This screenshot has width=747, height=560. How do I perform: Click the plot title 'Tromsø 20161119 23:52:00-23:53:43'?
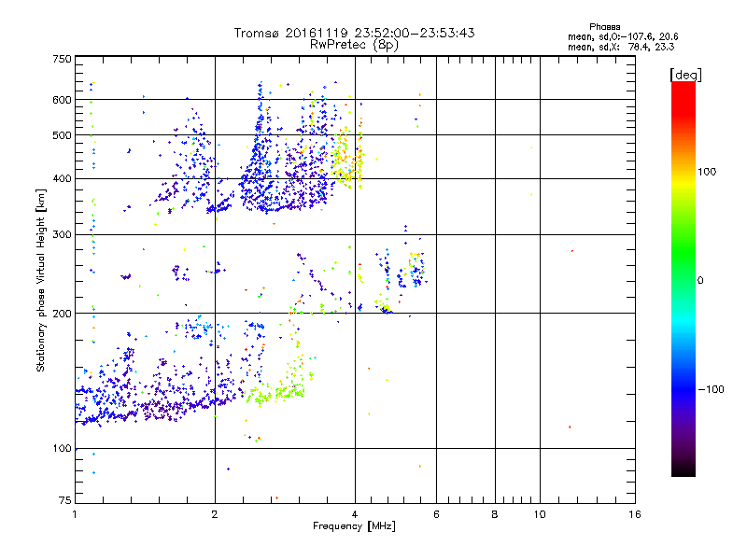pyautogui.click(x=354, y=33)
